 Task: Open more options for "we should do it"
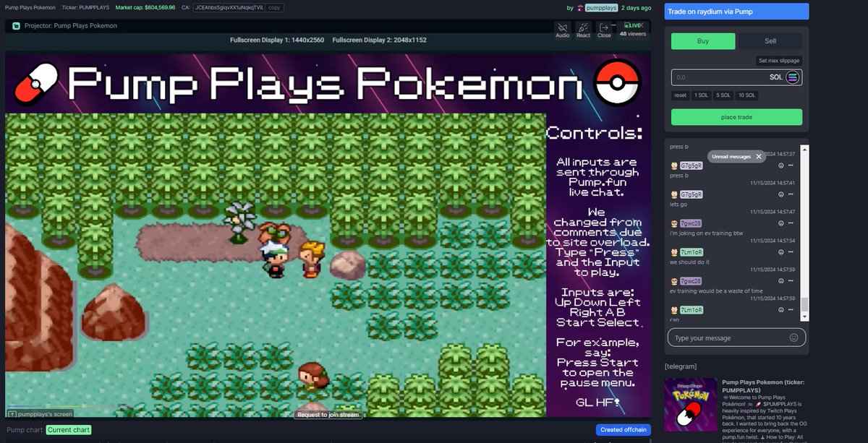tap(791, 251)
